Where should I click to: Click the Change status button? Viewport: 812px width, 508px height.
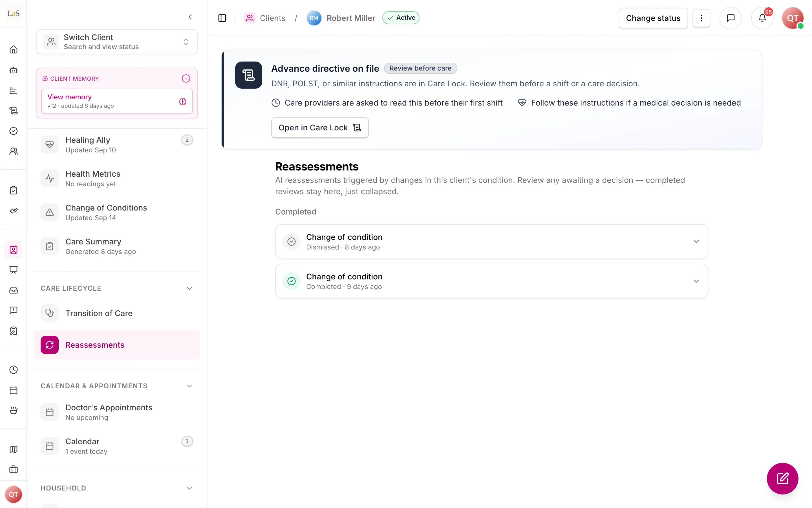click(653, 18)
